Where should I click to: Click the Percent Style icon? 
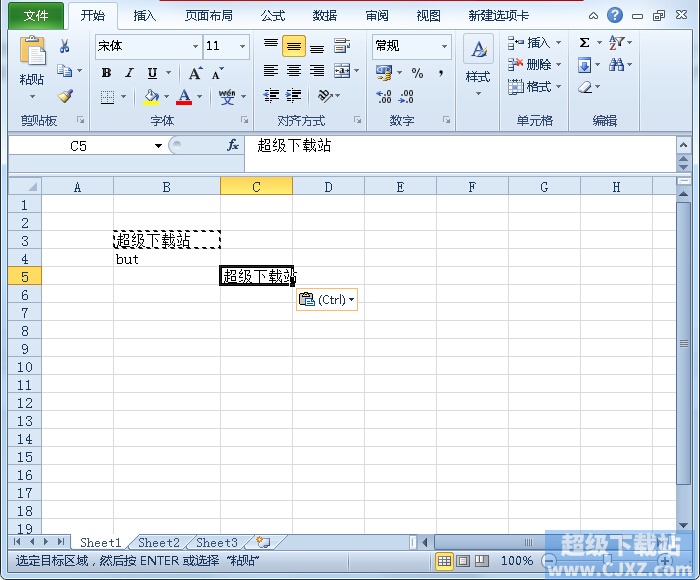417,73
